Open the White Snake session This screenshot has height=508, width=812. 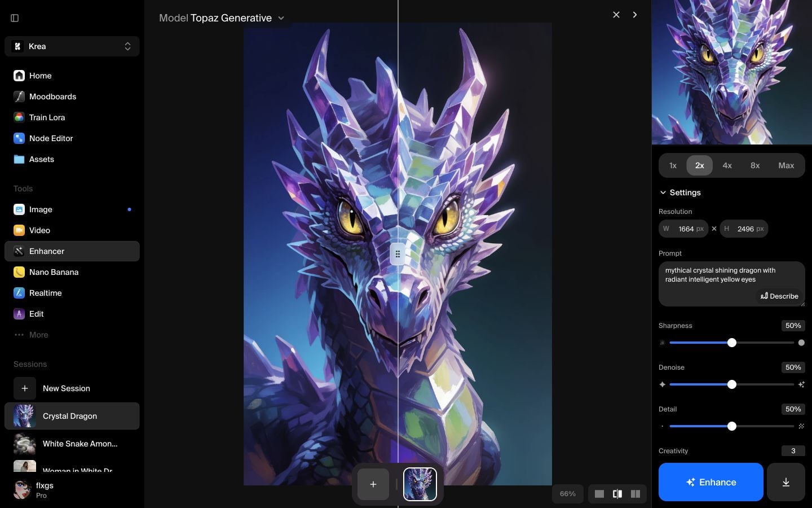pyautogui.click(x=72, y=444)
